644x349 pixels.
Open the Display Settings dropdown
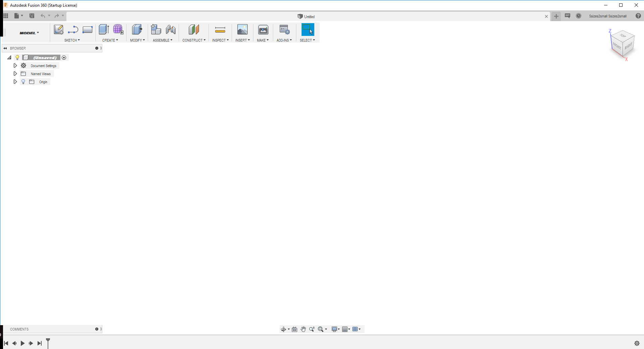(x=336, y=329)
